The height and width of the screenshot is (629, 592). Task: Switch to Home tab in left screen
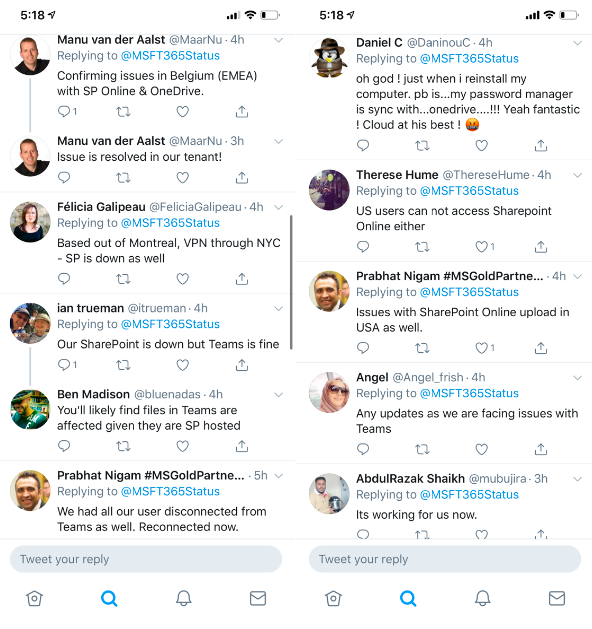pos(34,598)
